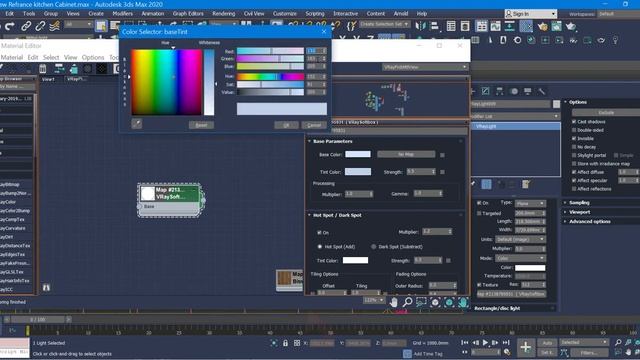Toggle the Invisible checkbox
The height and width of the screenshot is (360, 640).
[x=574, y=138]
